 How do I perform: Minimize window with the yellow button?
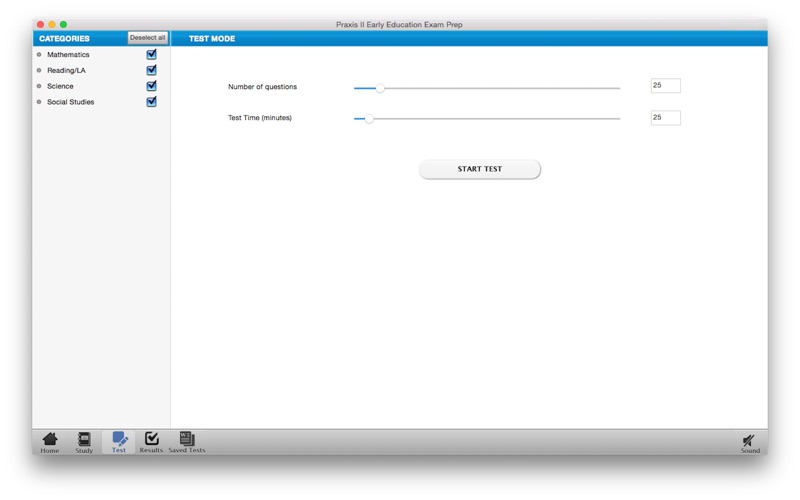(52, 24)
